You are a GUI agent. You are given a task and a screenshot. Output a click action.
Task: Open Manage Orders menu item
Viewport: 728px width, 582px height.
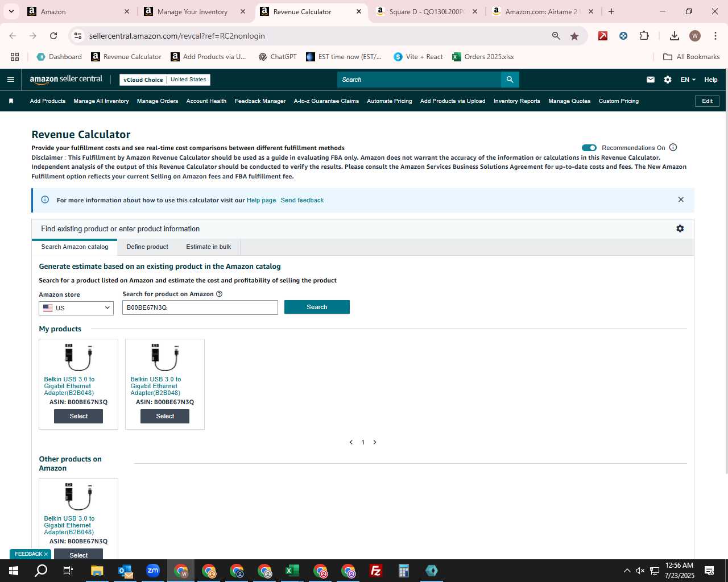click(x=158, y=101)
